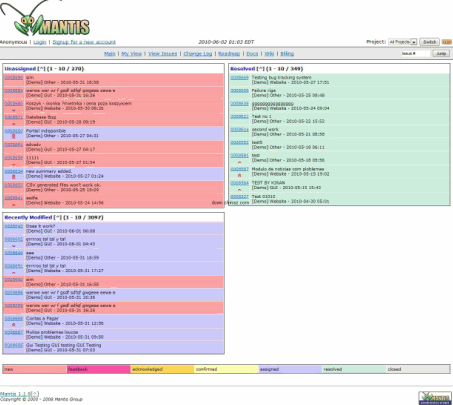This screenshot has height=405, width=453.
Task: Click the priority arrow on the 17:27 errroo Website issue
Action: [14, 272]
